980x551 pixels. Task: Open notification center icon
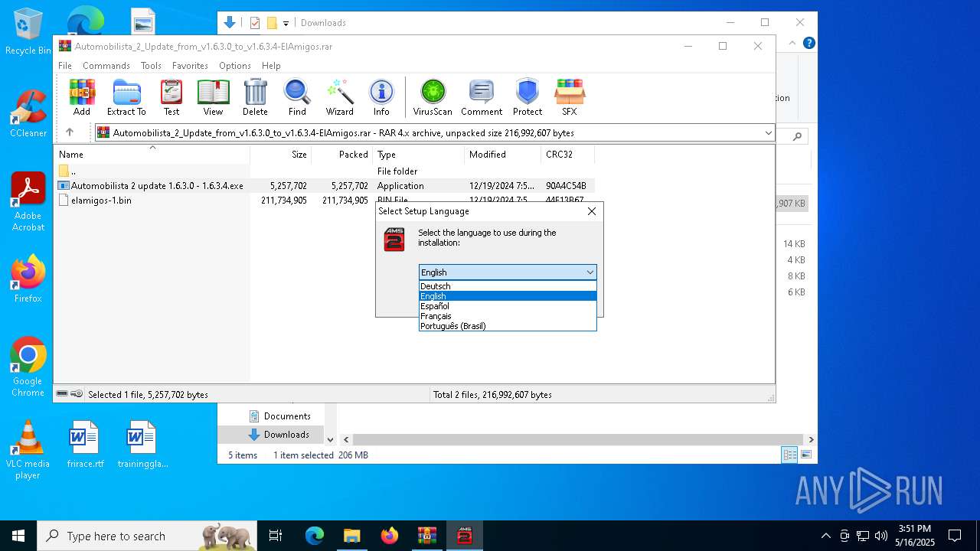click(955, 536)
